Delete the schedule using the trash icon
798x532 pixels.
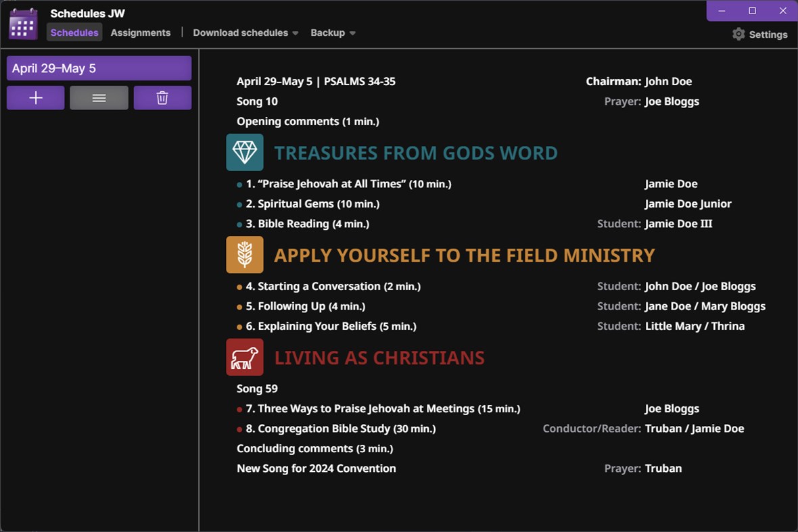(x=162, y=97)
